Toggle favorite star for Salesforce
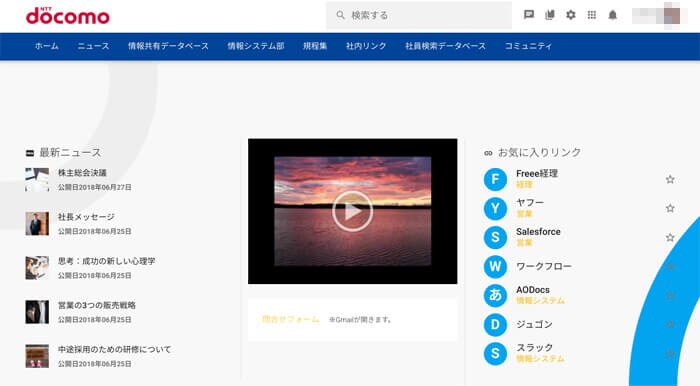700x386 pixels. click(670, 237)
